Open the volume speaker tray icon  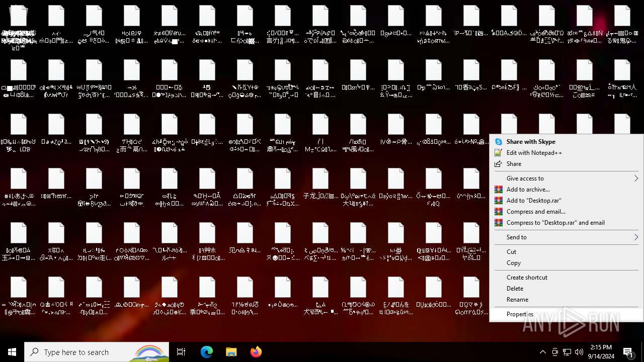[579, 352]
